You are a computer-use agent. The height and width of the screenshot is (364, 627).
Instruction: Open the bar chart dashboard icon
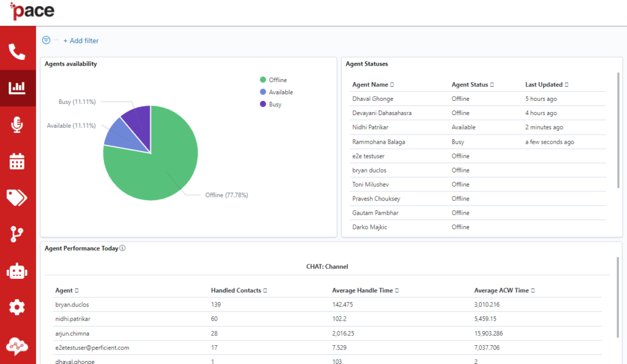click(17, 87)
